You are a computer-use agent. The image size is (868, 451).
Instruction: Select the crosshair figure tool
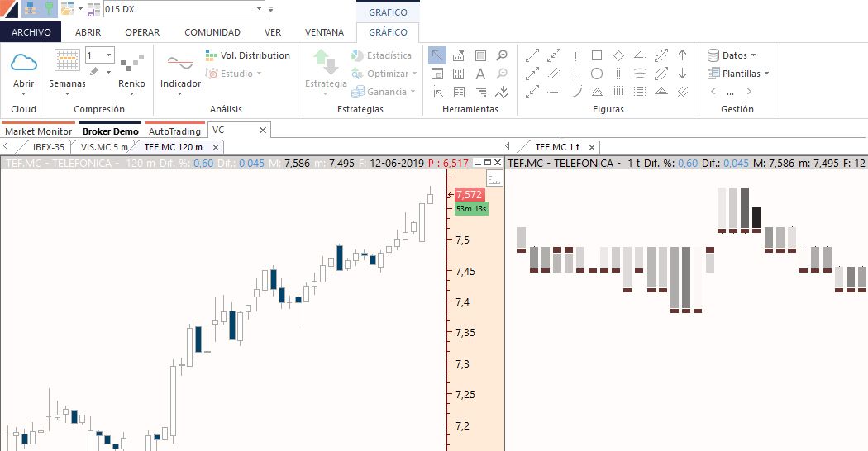point(575,74)
